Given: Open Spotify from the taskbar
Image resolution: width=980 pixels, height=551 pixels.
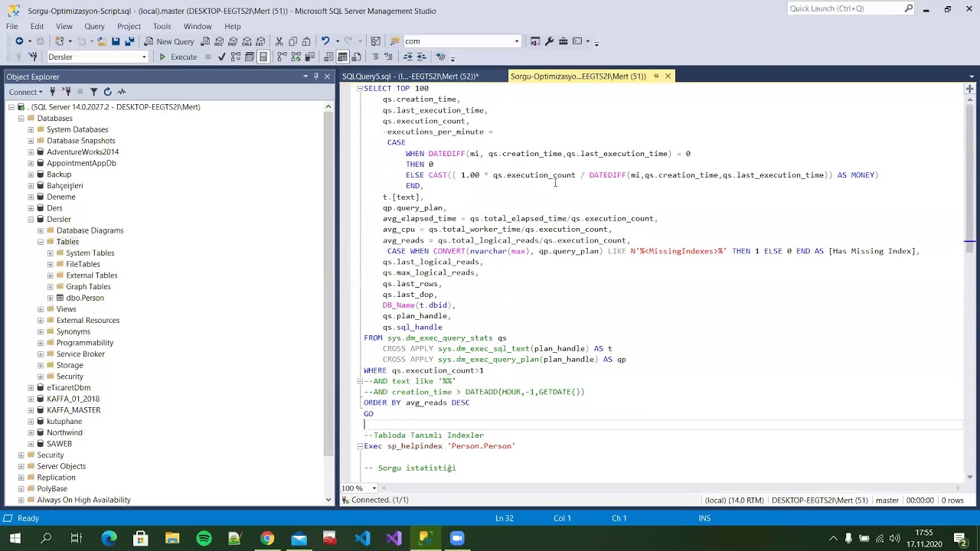Looking at the screenshot, I should pos(204,539).
